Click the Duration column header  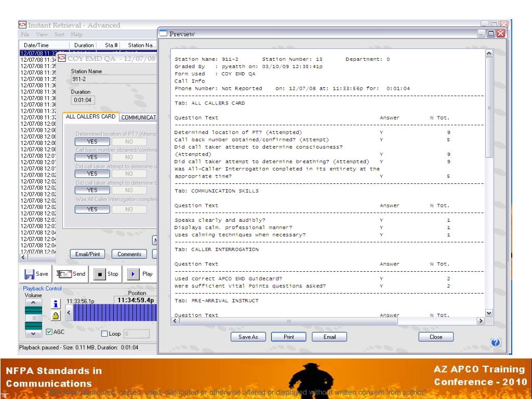(84, 45)
